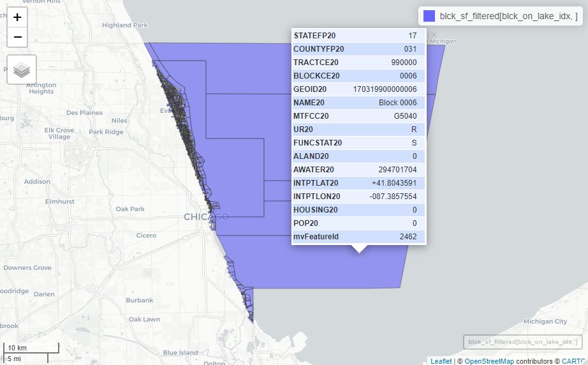Click the legend label blck_sf_filtered
This screenshot has width=588, height=365.
point(508,16)
